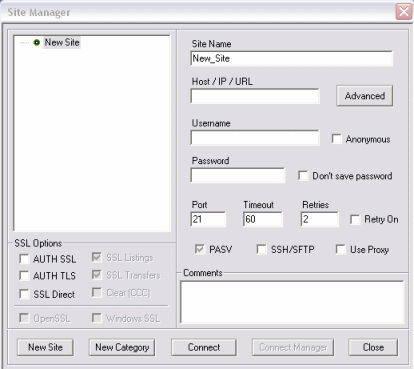
Task: Click the Windows SSL checkbox
Action: click(x=97, y=318)
